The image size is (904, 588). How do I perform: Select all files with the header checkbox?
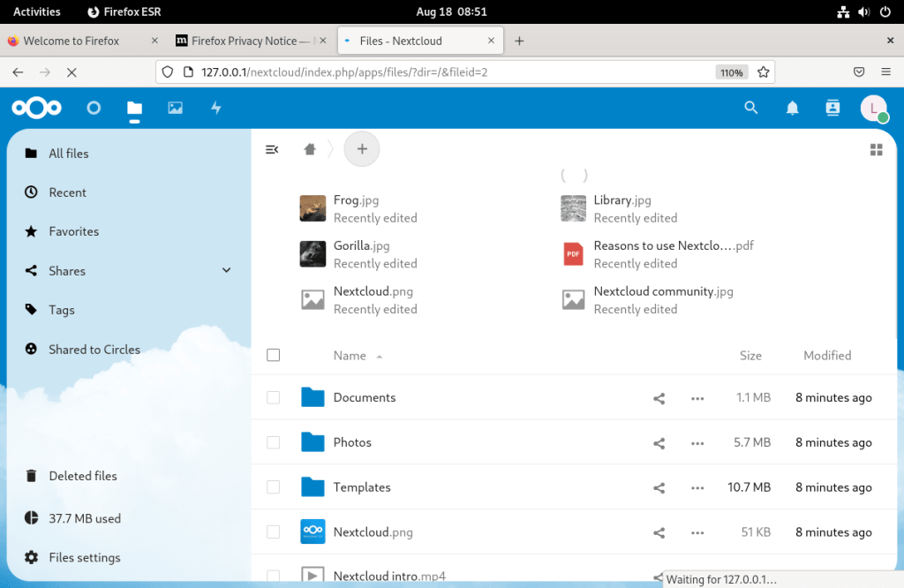tap(273, 354)
